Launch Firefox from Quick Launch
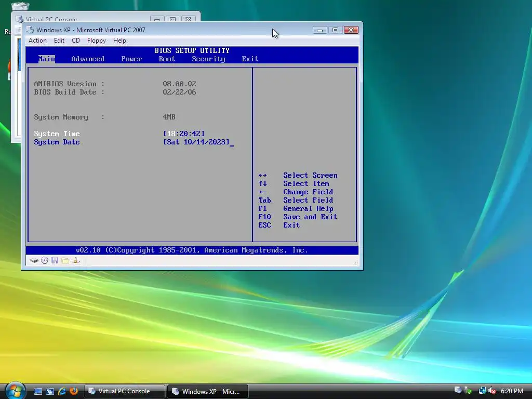The width and height of the screenshot is (532, 399). pos(74,391)
